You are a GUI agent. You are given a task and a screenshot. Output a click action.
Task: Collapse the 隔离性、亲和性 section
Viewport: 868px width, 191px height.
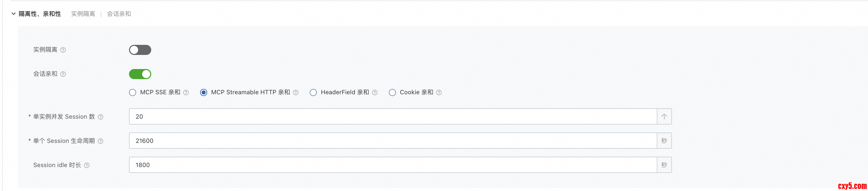pos(13,14)
